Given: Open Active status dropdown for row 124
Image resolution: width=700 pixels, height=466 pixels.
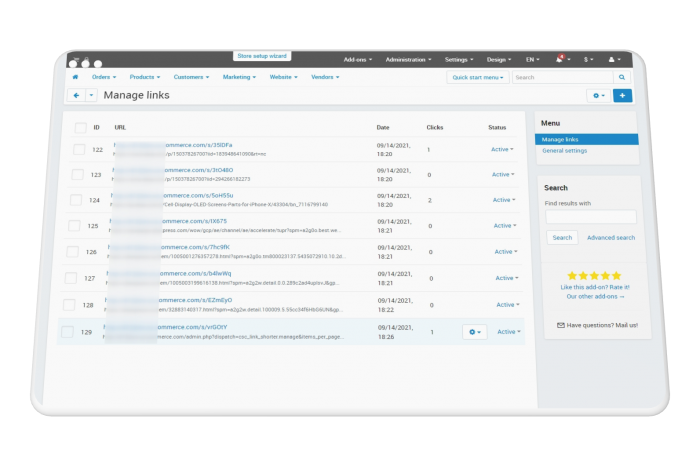Looking at the screenshot, I should point(504,200).
